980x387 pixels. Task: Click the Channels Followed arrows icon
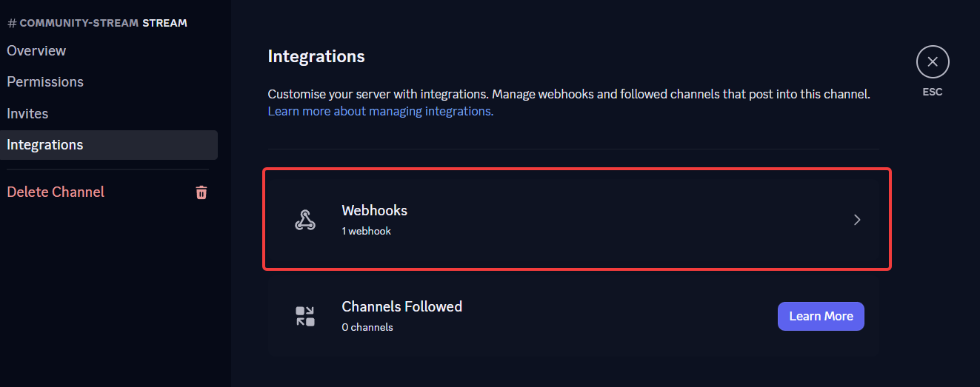pyautogui.click(x=305, y=316)
